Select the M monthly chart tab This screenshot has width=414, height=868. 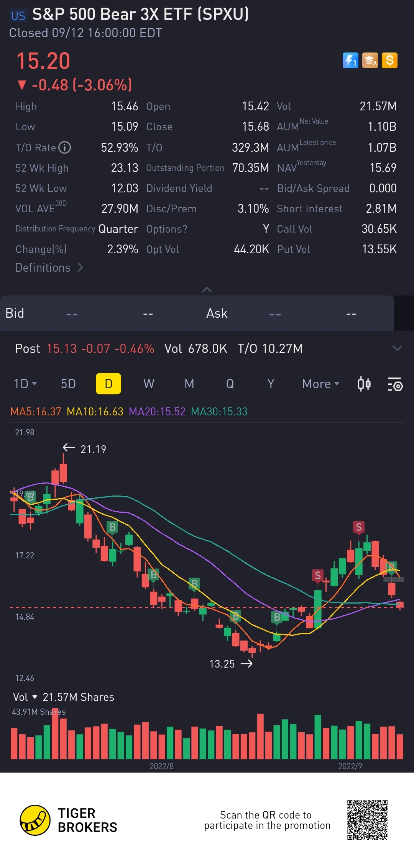[x=189, y=384]
